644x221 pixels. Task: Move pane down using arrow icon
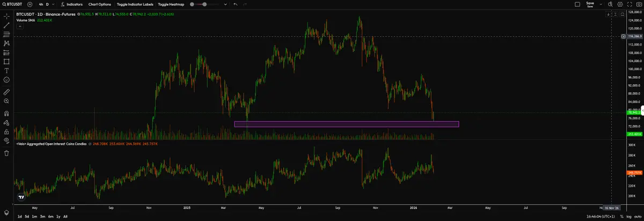609,15
